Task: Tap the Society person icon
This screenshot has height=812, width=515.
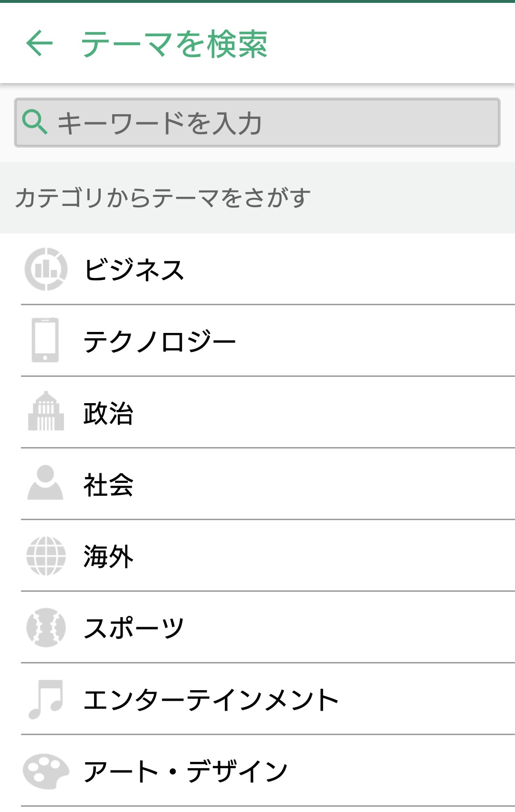Action: click(45, 483)
